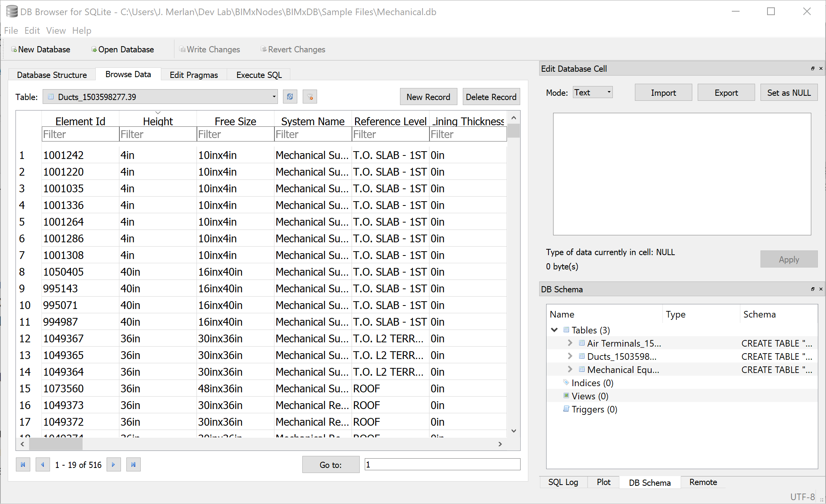Click the refresh table icon
This screenshot has height=504, width=826.
pyautogui.click(x=290, y=96)
